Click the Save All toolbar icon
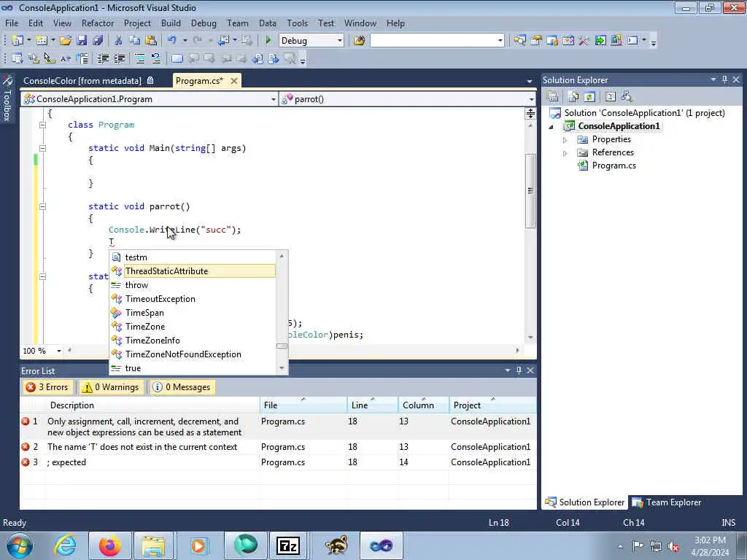The image size is (747, 560). pyautogui.click(x=98, y=41)
